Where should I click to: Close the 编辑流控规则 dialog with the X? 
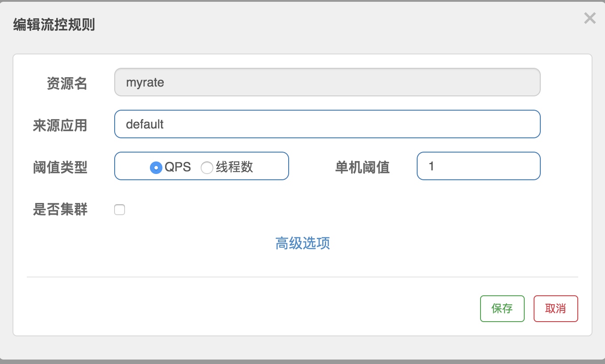click(x=590, y=18)
